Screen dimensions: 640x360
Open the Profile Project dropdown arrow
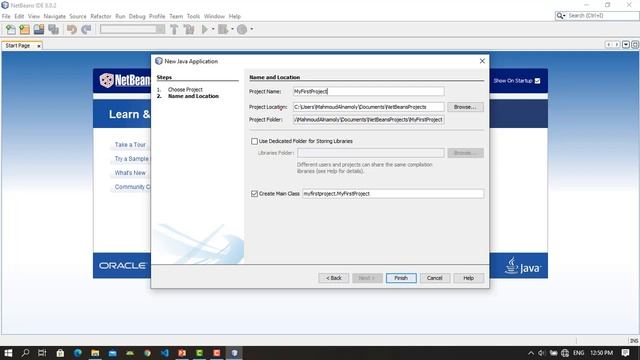(x=251, y=29)
